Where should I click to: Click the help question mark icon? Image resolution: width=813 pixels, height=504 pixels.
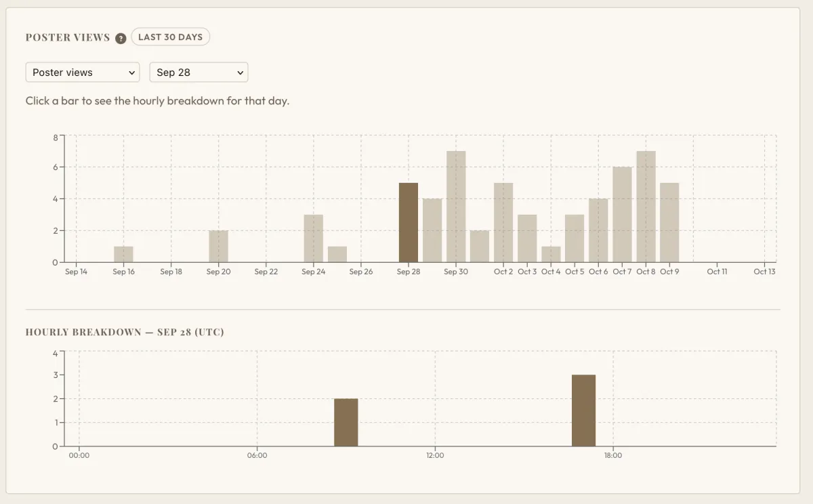[x=121, y=38]
